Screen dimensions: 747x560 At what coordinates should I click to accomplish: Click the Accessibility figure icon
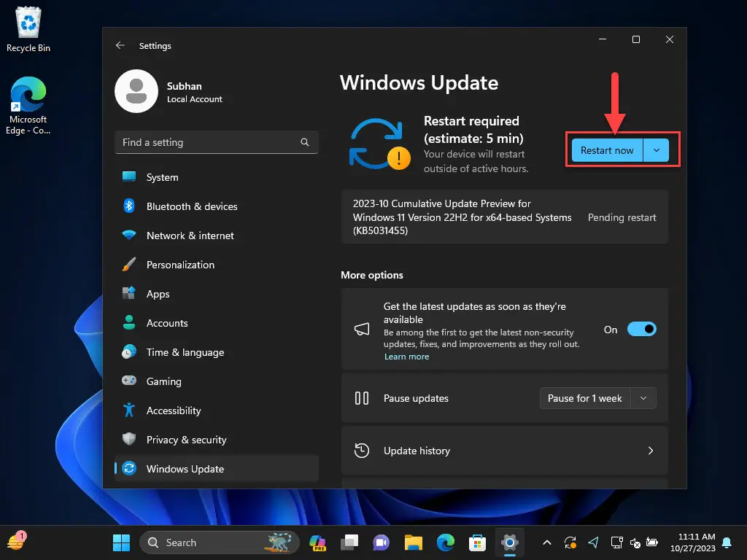tap(129, 410)
